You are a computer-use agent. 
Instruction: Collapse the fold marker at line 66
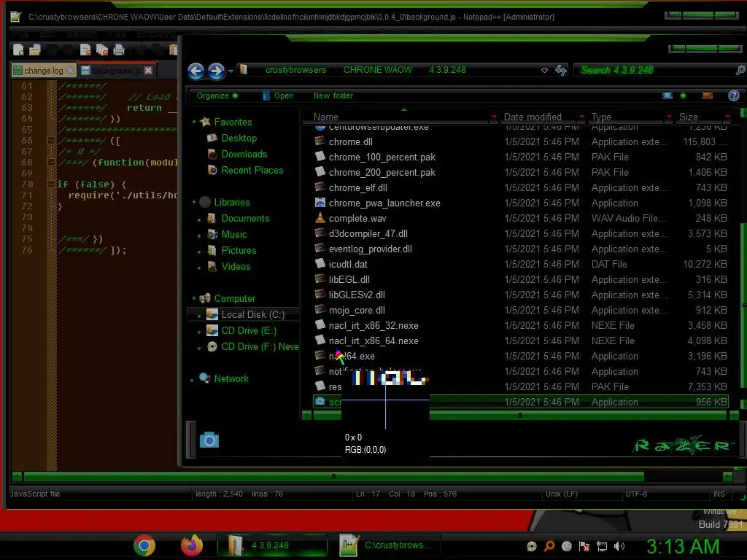[x=50, y=141]
